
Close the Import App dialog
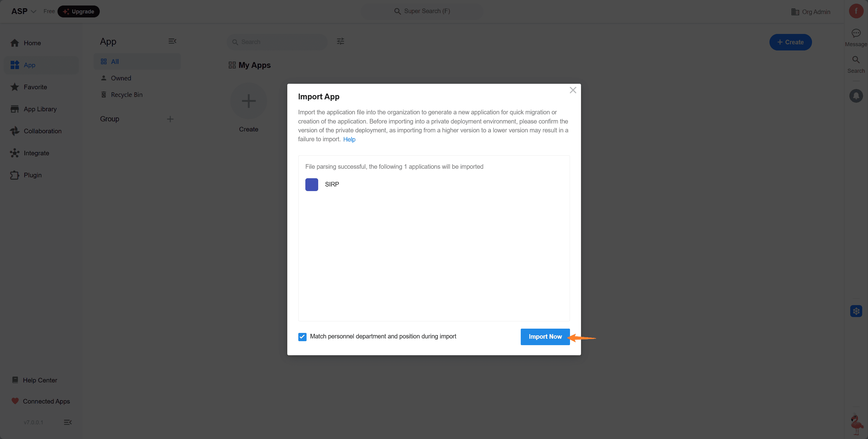(x=572, y=90)
